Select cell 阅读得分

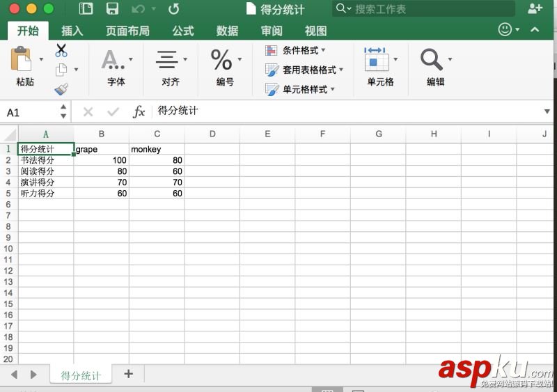[46, 171]
